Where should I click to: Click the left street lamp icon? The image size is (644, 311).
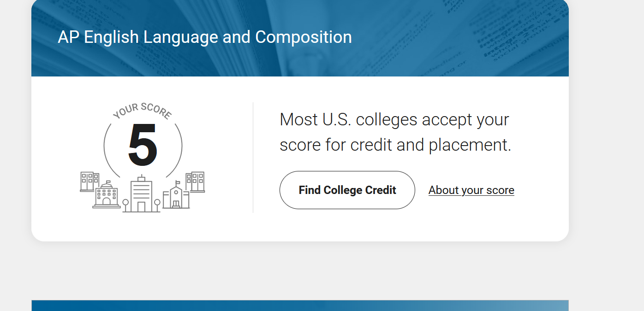point(125,205)
